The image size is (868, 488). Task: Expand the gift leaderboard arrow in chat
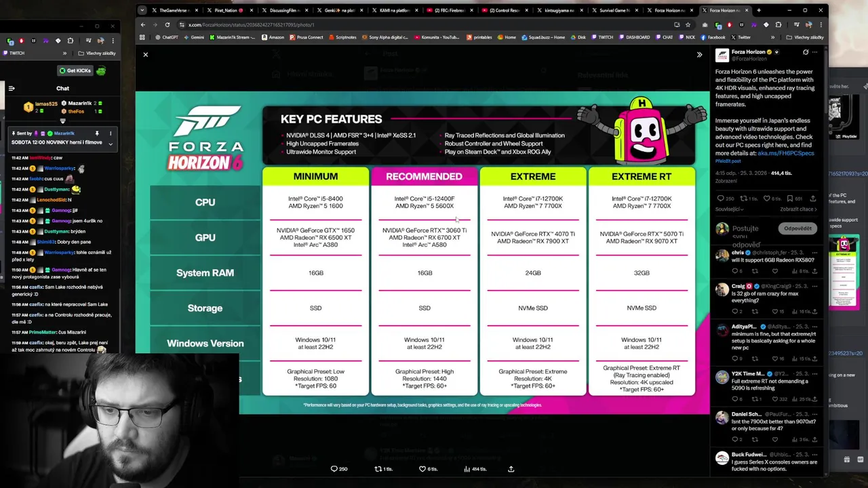[62, 121]
